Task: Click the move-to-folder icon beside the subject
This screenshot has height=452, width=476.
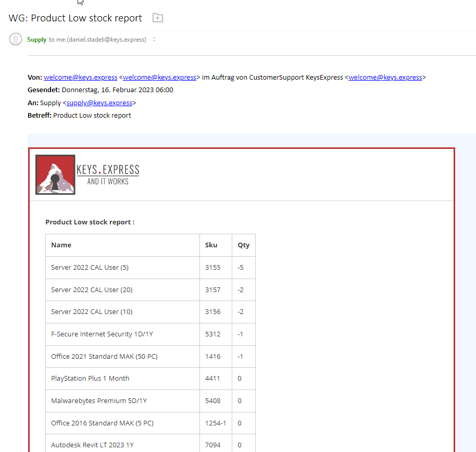Action: (158, 18)
